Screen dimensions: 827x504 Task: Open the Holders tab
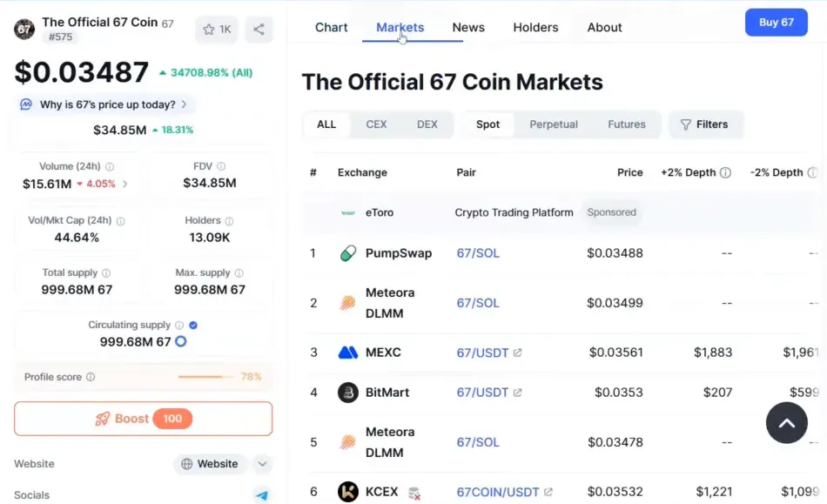tap(535, 27)
